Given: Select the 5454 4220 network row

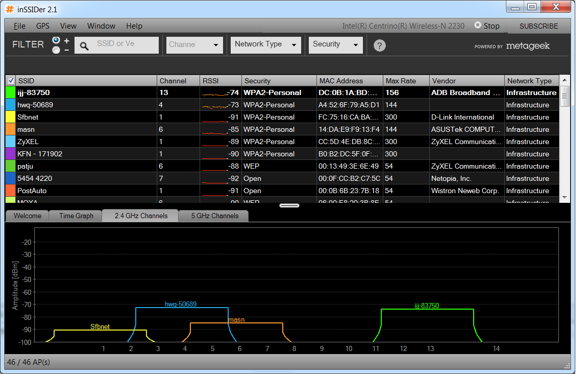Looking at the screenshot, I should click(282, 178).
